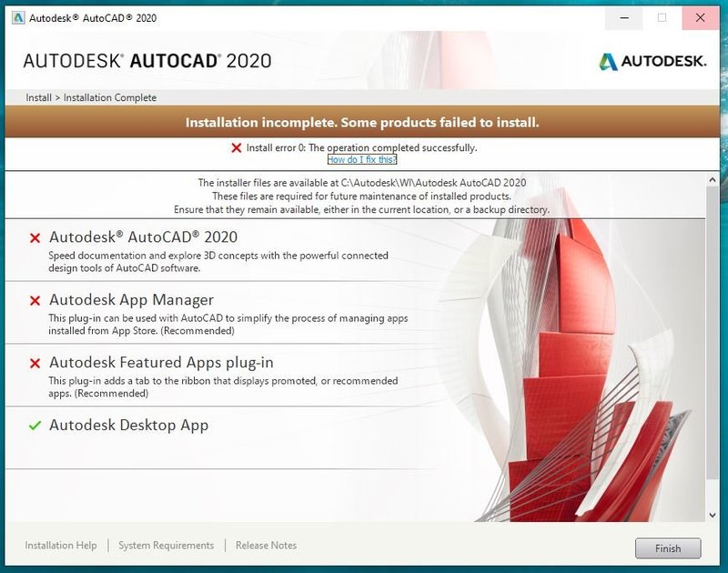Click Featured Apps ribbon tab description text
This screenshot has width=728, height=573.
(223, 387)
